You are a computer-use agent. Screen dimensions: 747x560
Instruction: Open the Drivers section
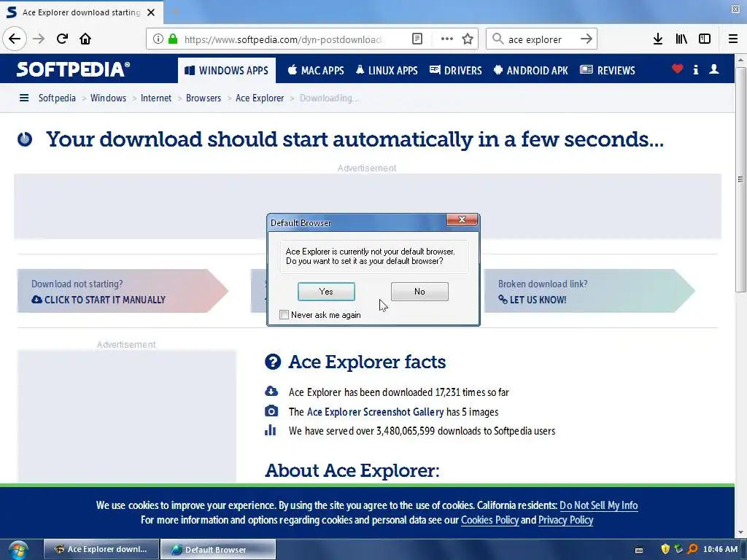(456, 71)
